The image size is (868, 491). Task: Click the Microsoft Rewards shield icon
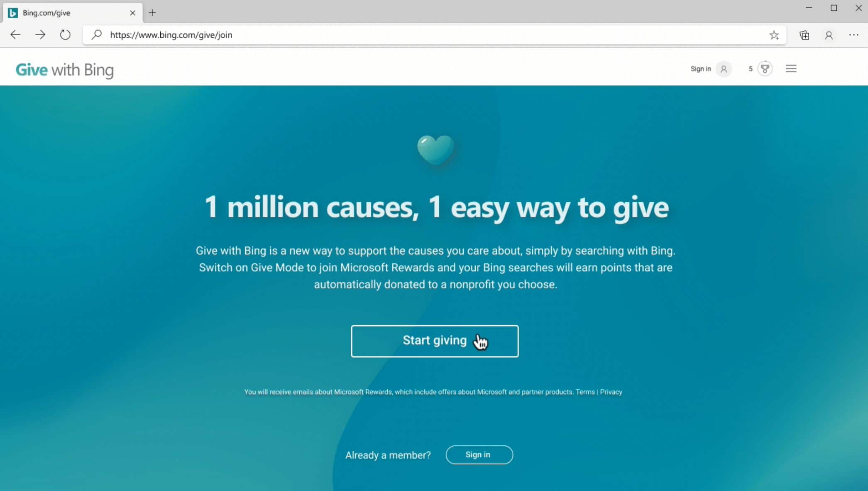click(765, 69)
